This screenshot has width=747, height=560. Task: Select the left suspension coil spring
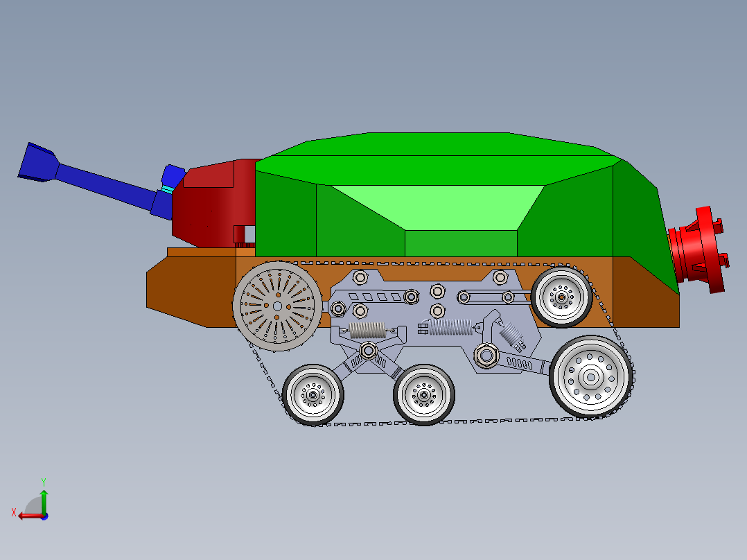pyautogui.click(x=367, y=329)
